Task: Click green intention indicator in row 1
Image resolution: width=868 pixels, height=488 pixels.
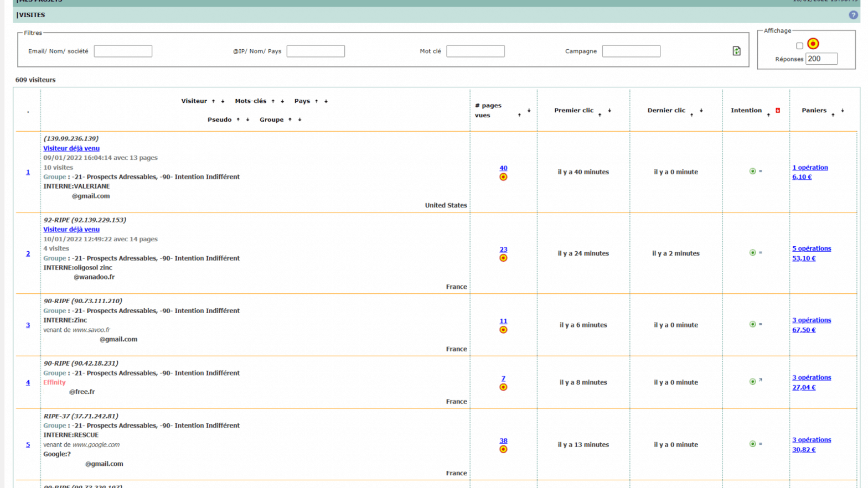Action: coord(752,172)
